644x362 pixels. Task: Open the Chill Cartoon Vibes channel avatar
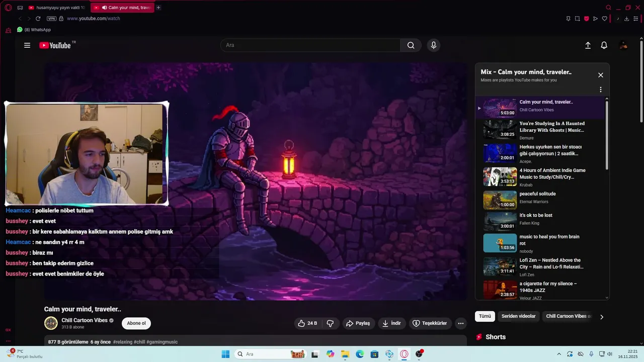coord(51,323)
